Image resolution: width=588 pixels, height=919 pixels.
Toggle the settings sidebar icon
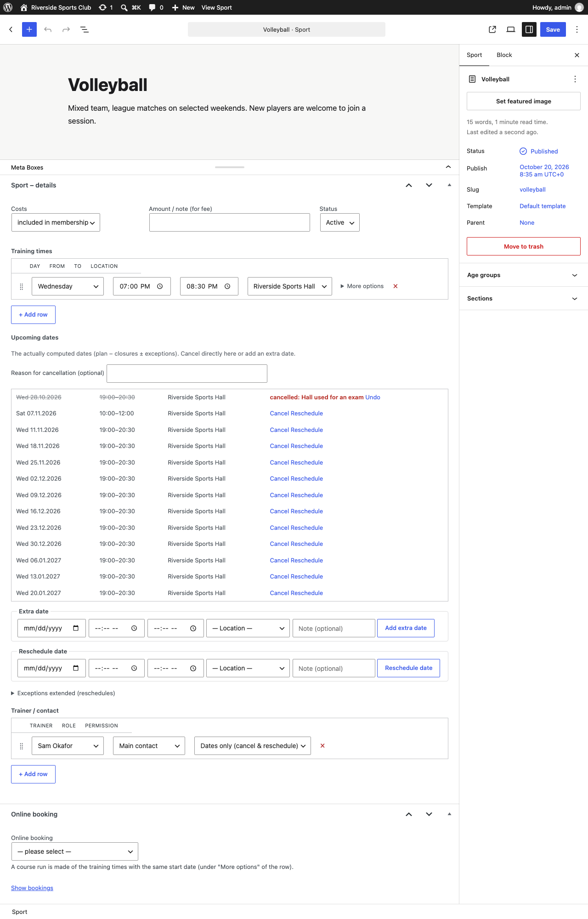point(529,29)
